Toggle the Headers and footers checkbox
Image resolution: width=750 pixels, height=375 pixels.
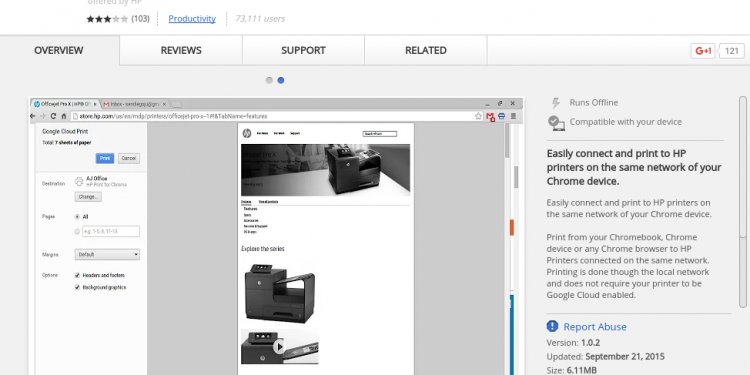point(77,276)
